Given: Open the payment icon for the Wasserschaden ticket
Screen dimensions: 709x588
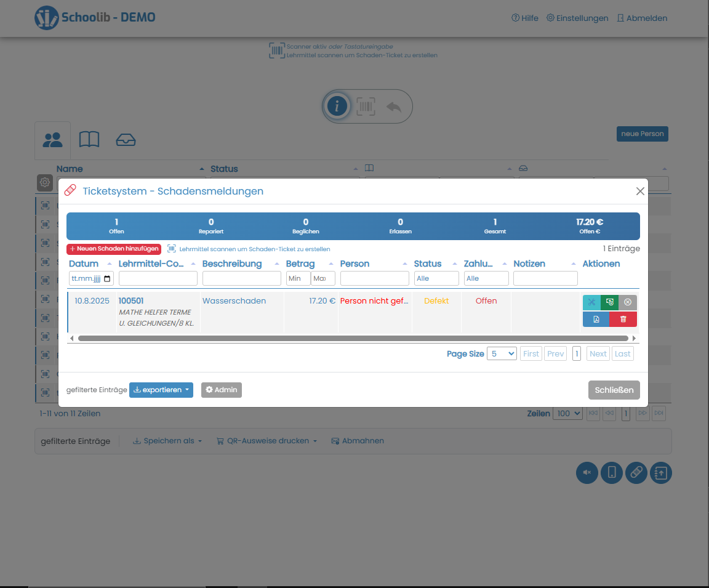Looking at the screenshot, I should [609, 302].
